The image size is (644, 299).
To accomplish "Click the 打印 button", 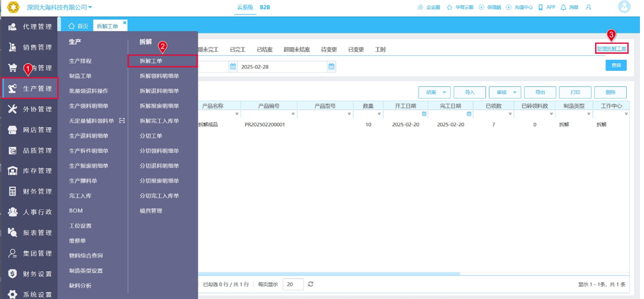I will pos(575,92).
